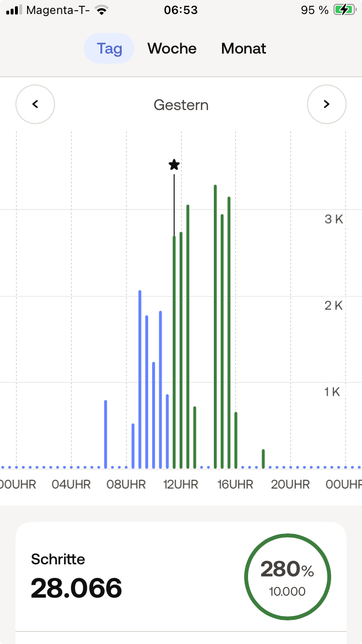Tap the 280% goal progress ring
This screenshot has height=644, width=362.
tap(287, 577)
